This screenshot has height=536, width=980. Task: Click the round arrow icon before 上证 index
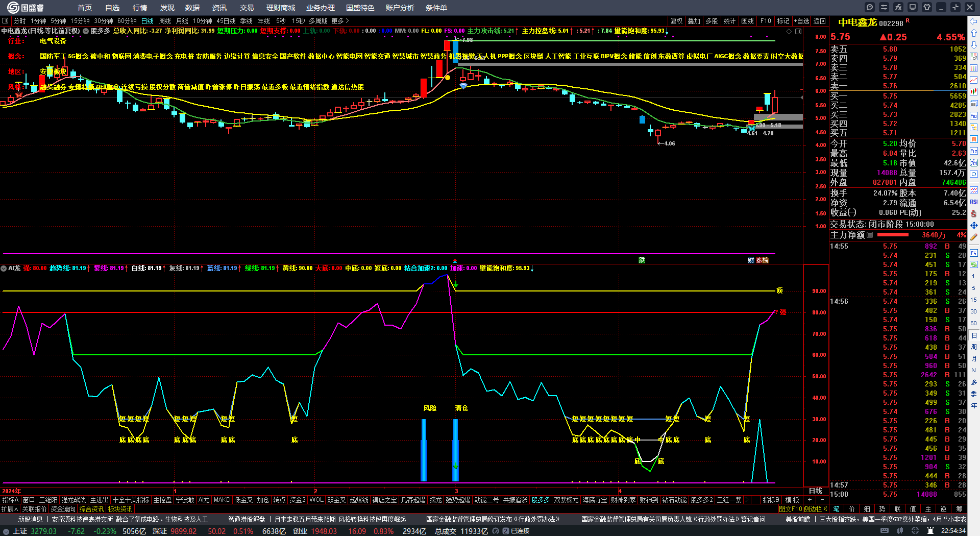pyautogui.click(x=6, y=531)
